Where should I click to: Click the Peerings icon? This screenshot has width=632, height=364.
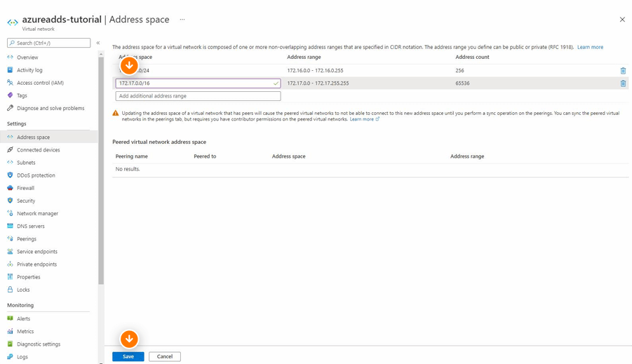[x=10, y=238]
